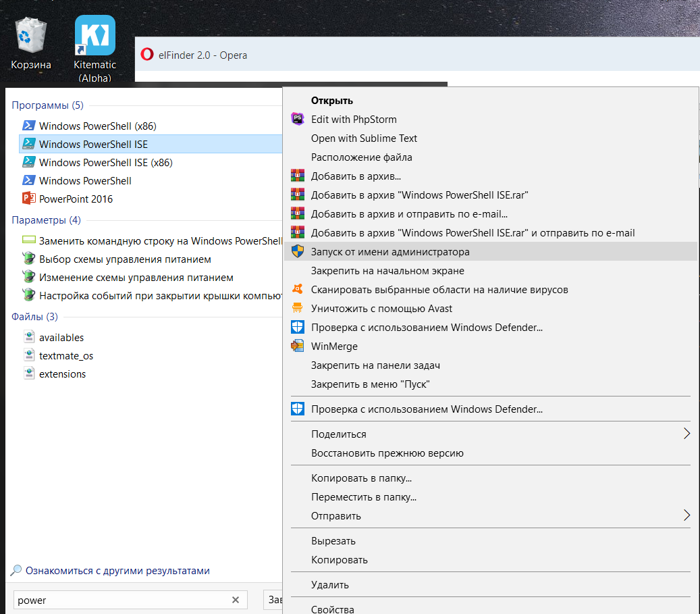The width and height of the screenshot is (700, 614).
Task: Run Запуск от имени администратора
Action: (490, 251)
